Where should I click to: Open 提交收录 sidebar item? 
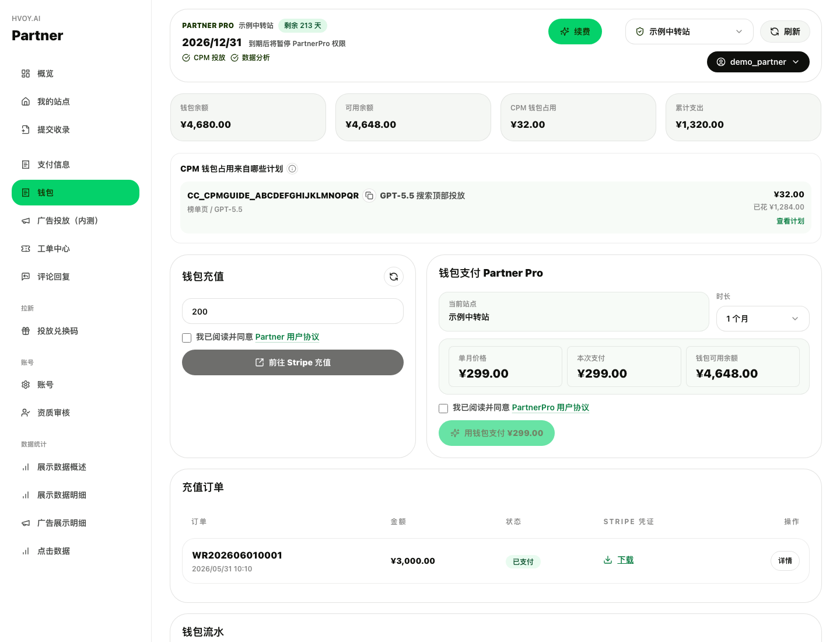pyautogui.click(x=75, y=130)
